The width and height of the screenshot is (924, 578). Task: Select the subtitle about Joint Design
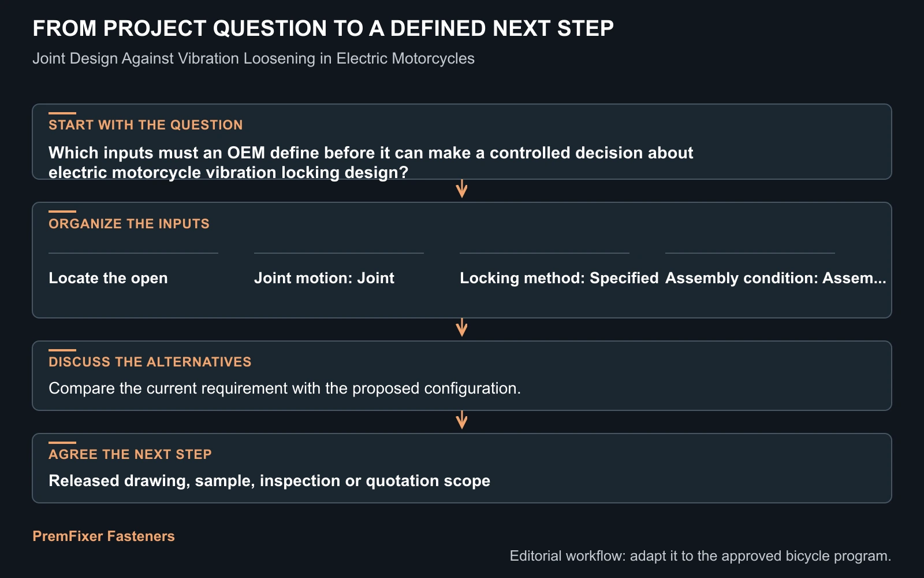[x=254, y=58]
